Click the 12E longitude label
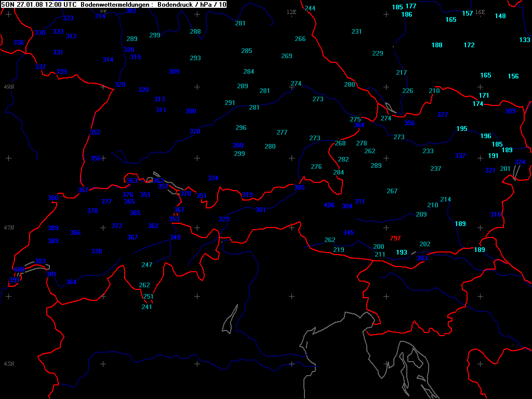532x399 pixels. click(291, 11)
